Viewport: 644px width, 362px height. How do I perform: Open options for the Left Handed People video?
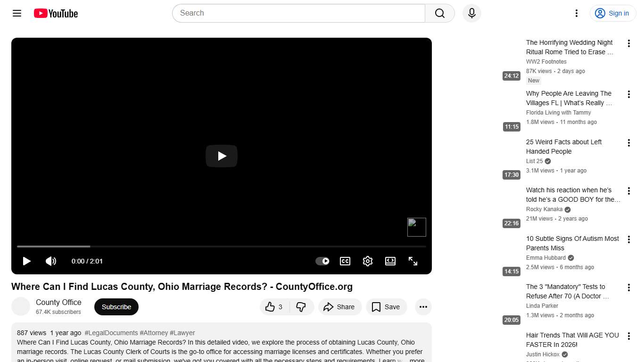[x=629, y=142]
